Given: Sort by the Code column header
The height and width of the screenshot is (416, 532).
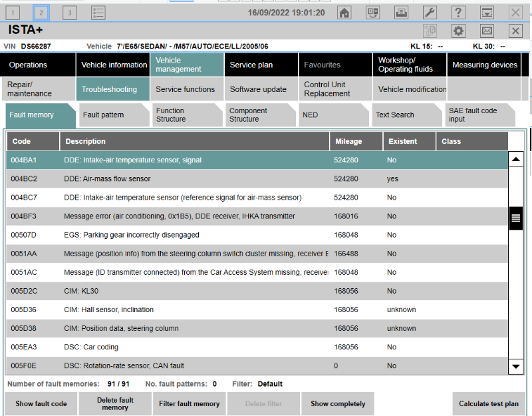Looking at the screenshot, I should click(33, 141).
